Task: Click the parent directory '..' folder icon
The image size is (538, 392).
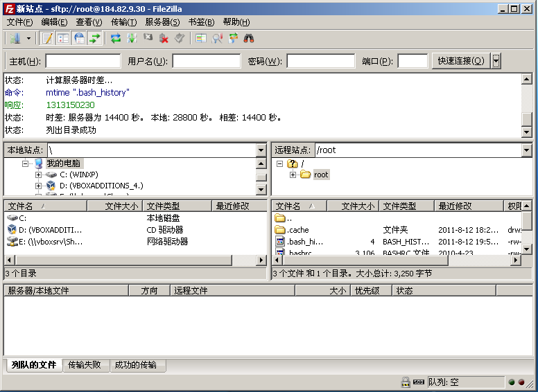Action: (x=280, y=217)
